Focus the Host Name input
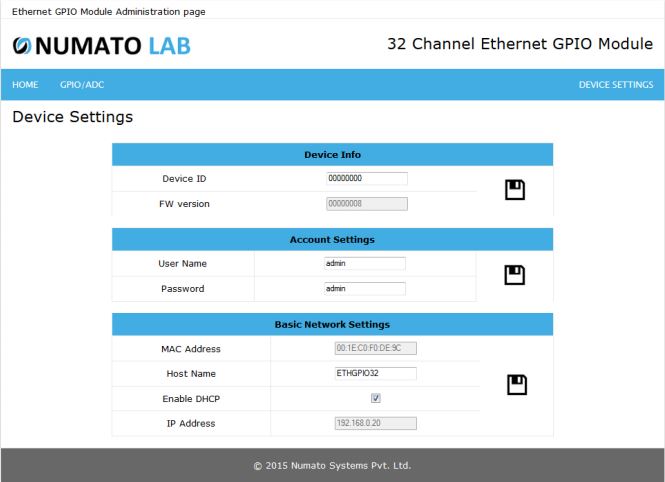The width and height of the screenshot is (665, 482). tap(375, 373)
